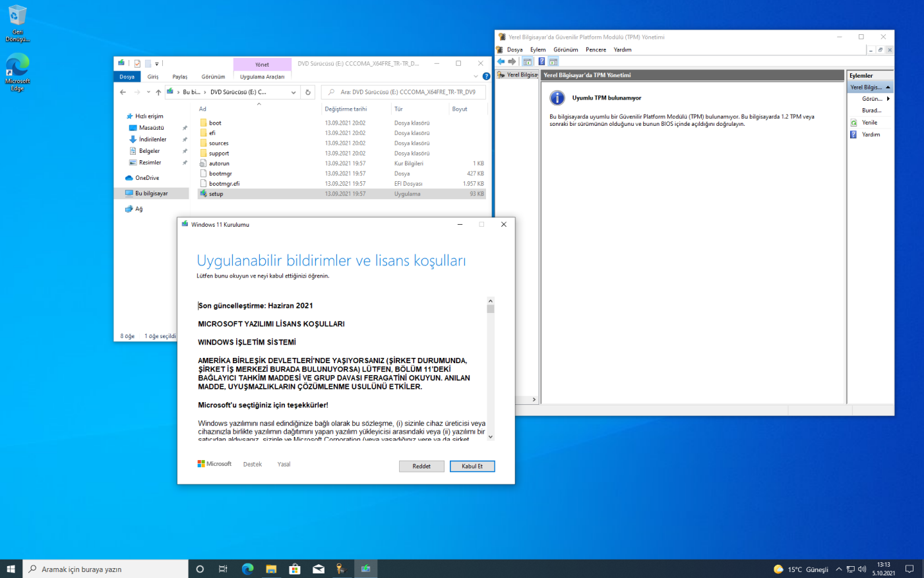Screen dimensions: 924x578
Task: Select Bu bilgisayar in navigation pane
Action: pos(151,193)
